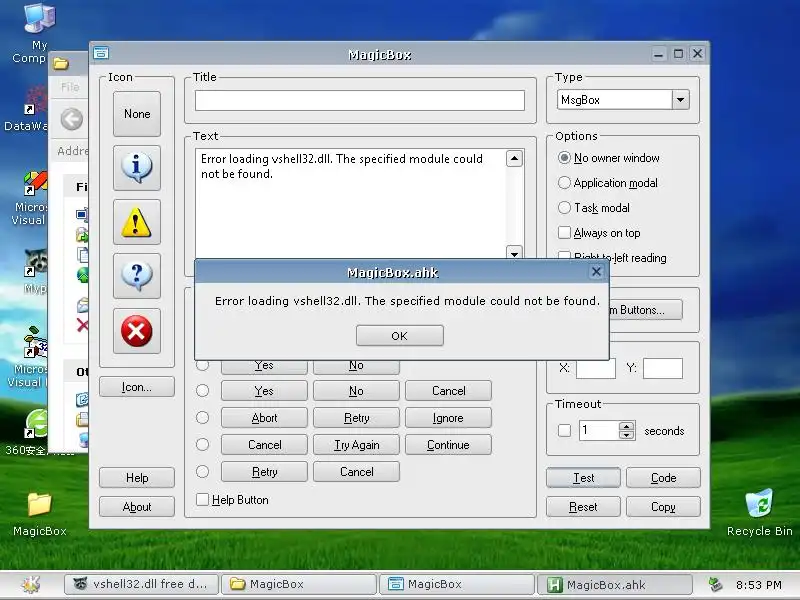This screenshot has height=600, width=800.
Task: Click the MsgBox type combo box
Action: 623,99
